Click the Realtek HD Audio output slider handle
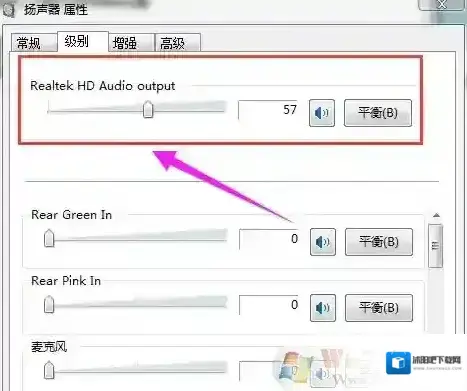 click(148, 109)
